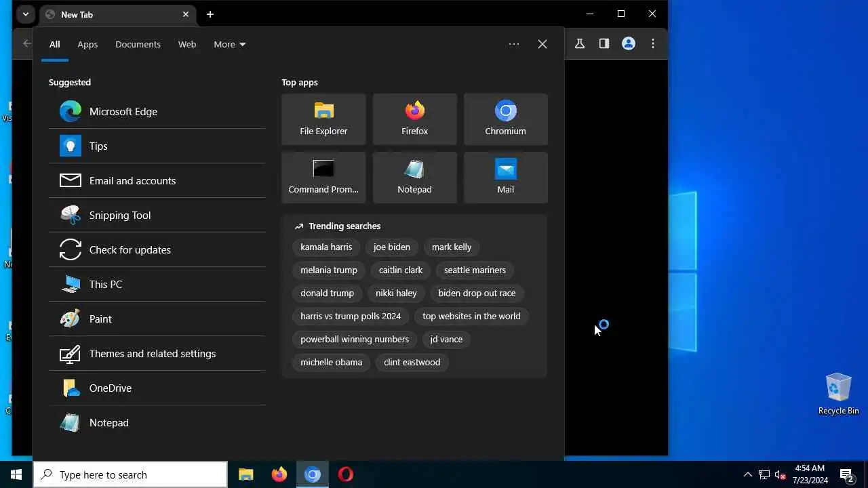The width and height of the screenshot is (868, 488).
Task: Search trending topic michelle obama
Action: tap(332, 362)
